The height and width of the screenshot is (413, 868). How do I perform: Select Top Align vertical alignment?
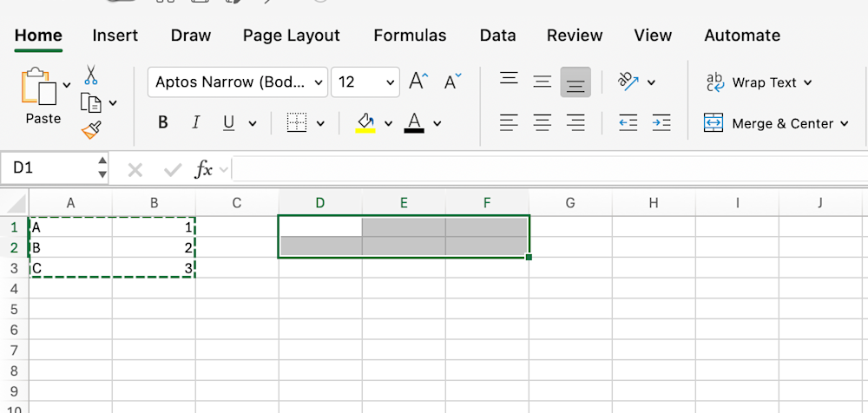pyautogui.click(x=509, y=78)
